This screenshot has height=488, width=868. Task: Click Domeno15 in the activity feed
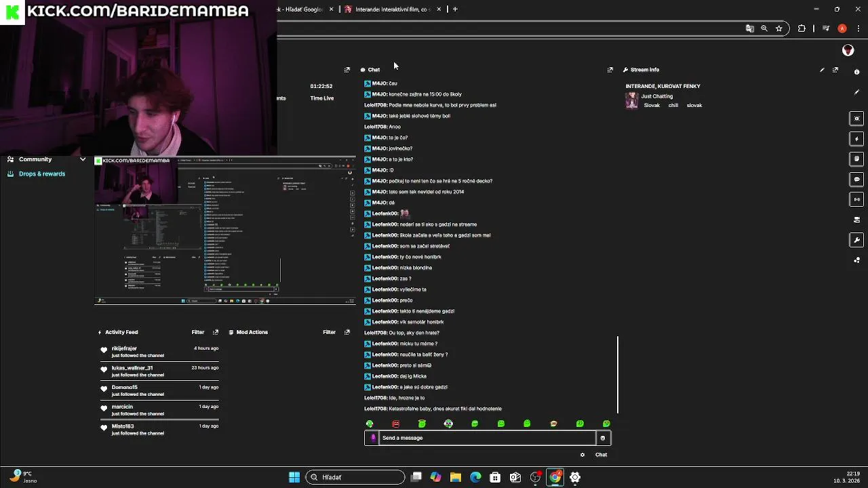124,387
